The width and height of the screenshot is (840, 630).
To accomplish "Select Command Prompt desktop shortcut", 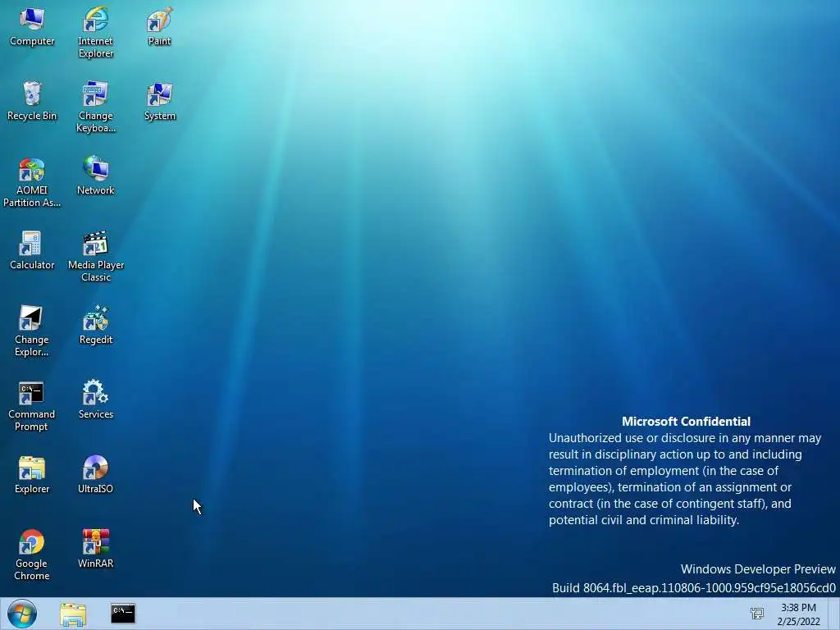I will [32, 405].
